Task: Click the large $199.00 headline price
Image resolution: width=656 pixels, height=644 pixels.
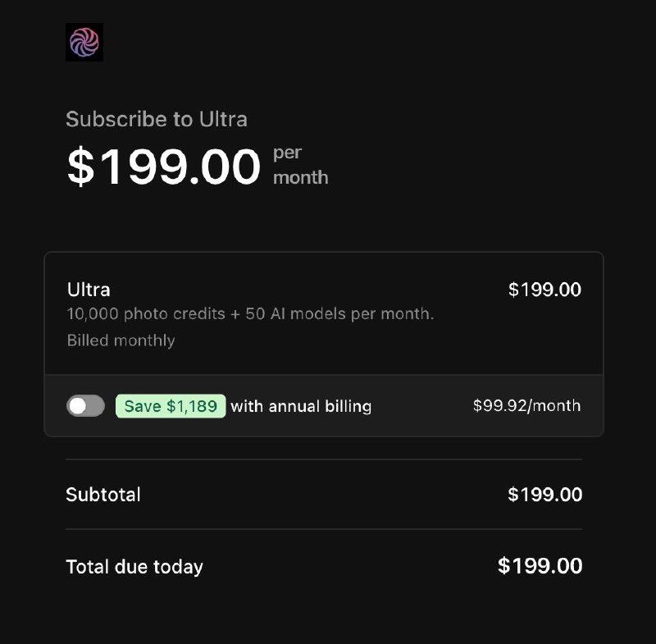Action: pos(164,167)
